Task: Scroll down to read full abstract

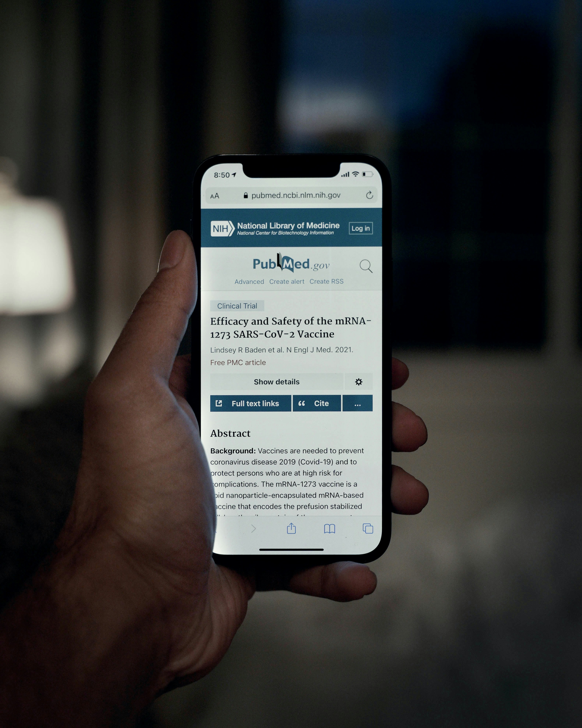Action: (x=291, y=493)
